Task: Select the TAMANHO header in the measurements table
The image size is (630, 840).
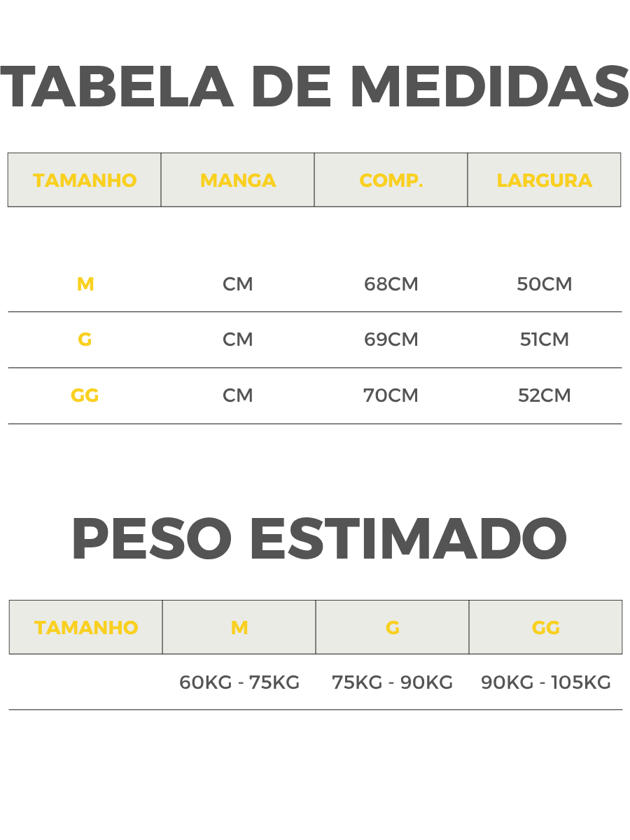Action: (85, 181)
